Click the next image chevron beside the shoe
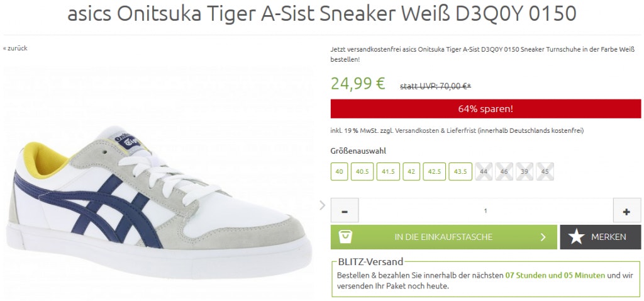Viewport: 644px width, 301px height. point(323,205)
